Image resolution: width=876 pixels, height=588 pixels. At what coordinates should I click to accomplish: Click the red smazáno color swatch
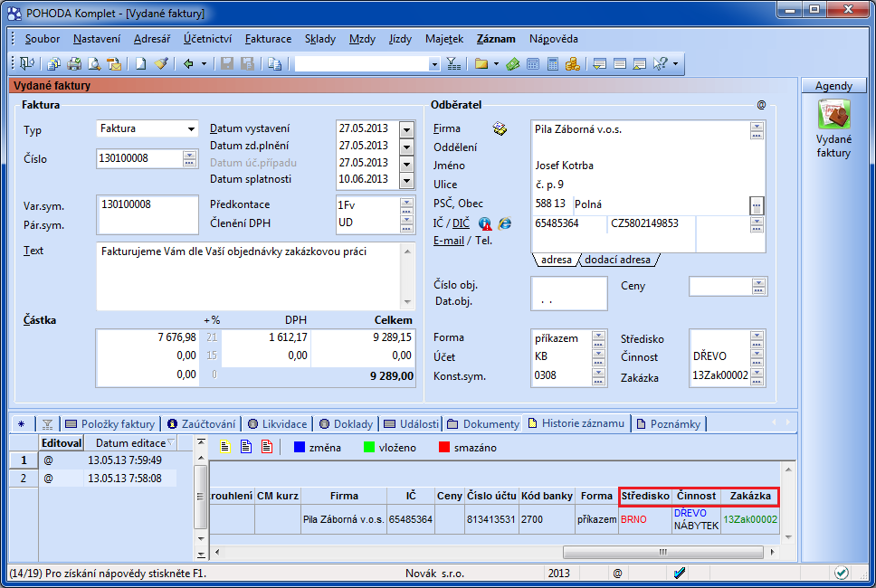tap(444, 447)
